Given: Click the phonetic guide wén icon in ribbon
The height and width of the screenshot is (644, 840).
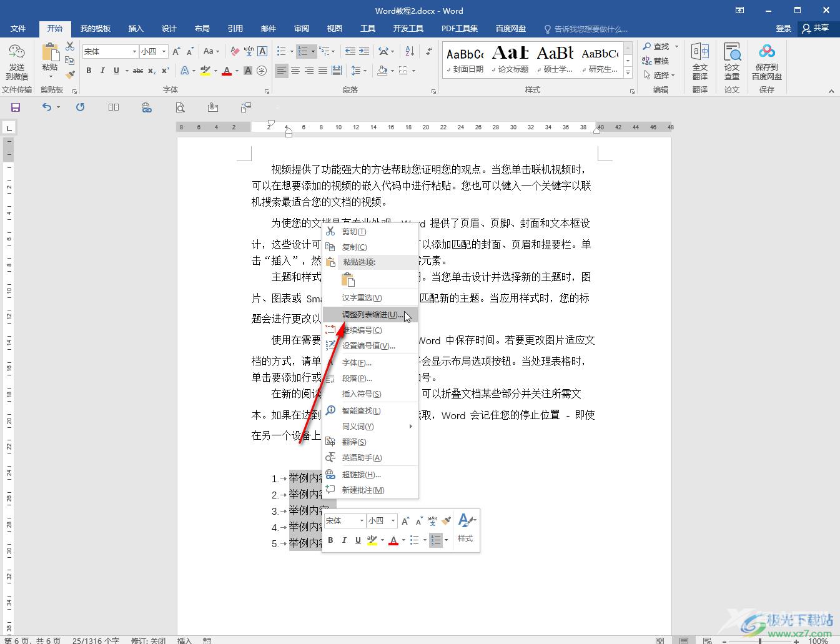Looking at the screenshot, I should coord(249,51).
